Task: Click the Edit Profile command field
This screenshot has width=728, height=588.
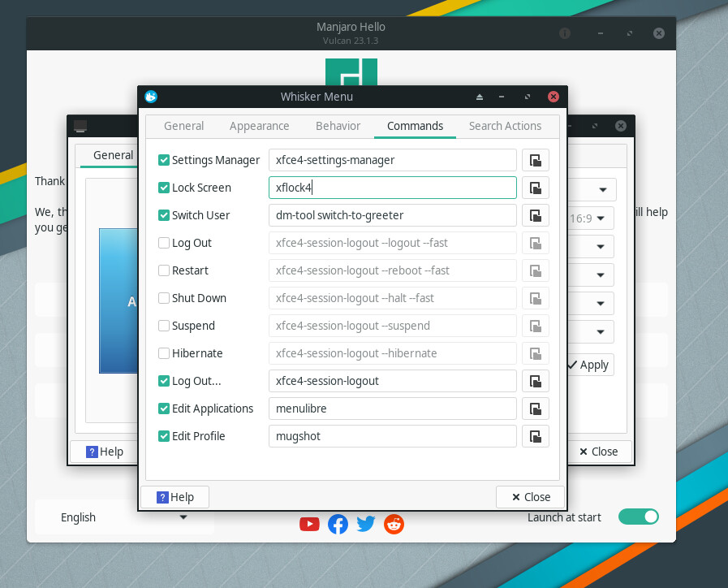Action: pyautogui.click(x=393, y=437)
